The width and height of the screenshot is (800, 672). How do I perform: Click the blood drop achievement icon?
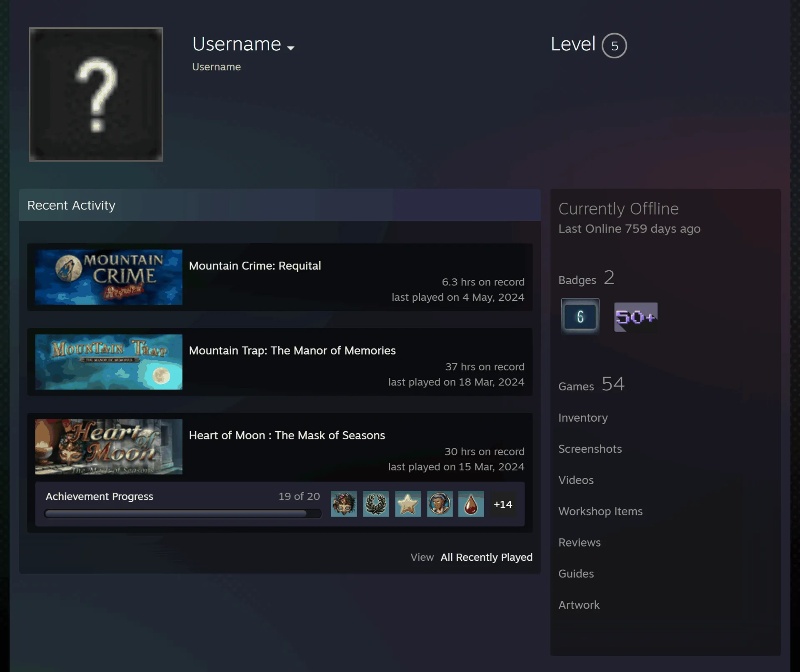(x=471, y=504)
